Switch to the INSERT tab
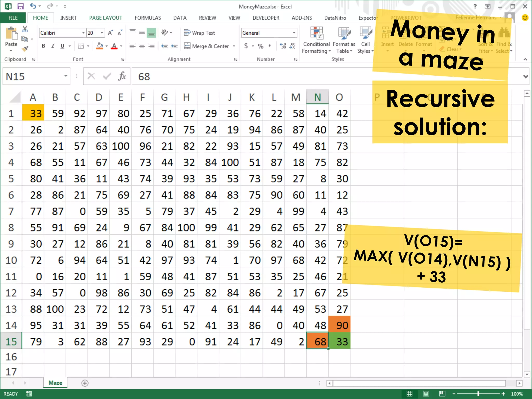Viewport: 532px width, 399px height. (68, 18)
